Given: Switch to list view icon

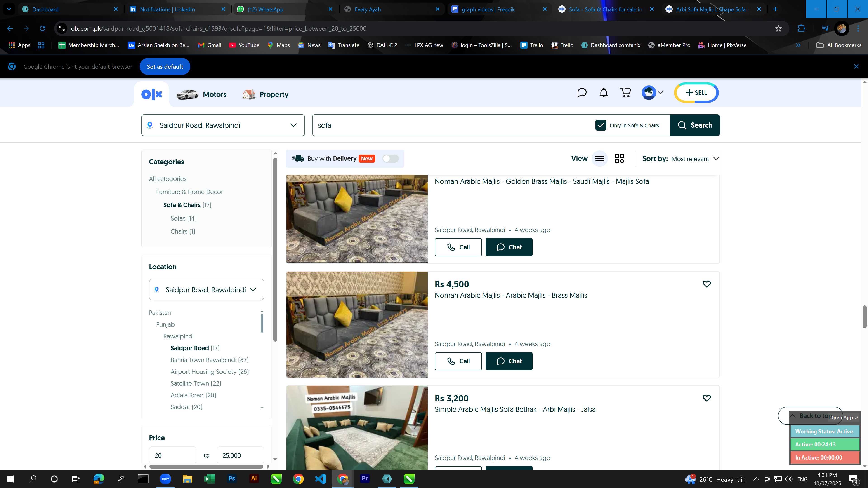Looking at the screenshot, I should click(x=600, y=159).
